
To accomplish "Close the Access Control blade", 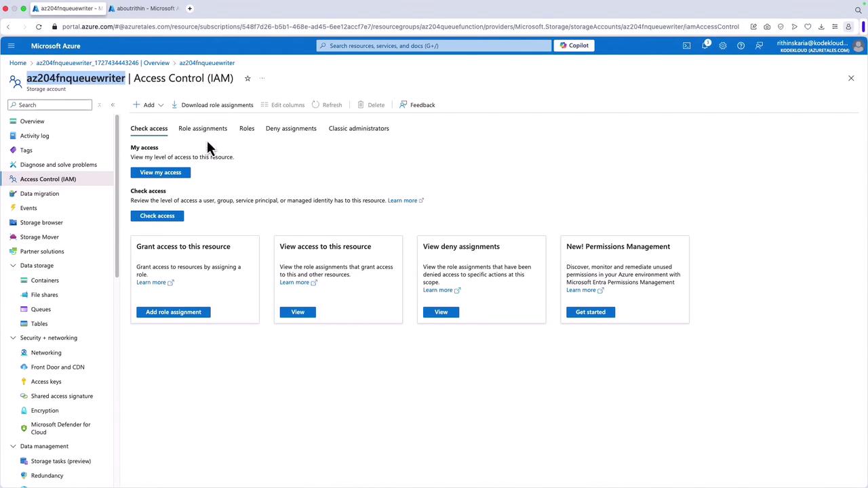I will click(x=851, y=79).
